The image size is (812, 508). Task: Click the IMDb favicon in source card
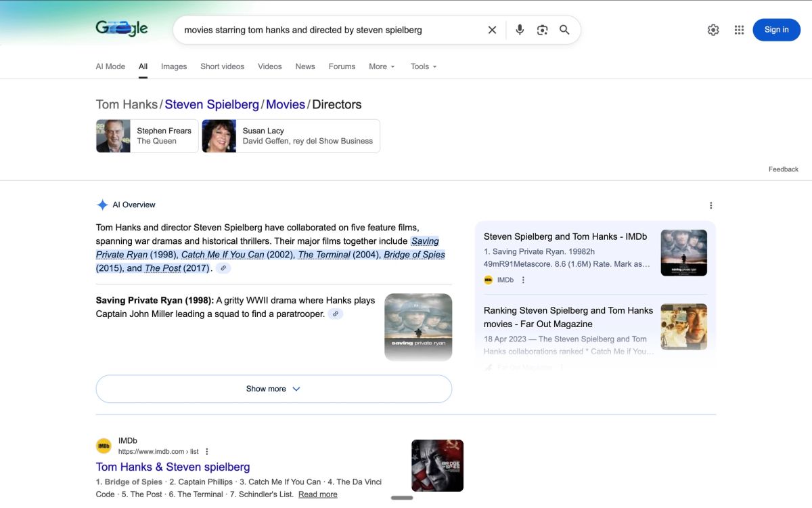489,280
